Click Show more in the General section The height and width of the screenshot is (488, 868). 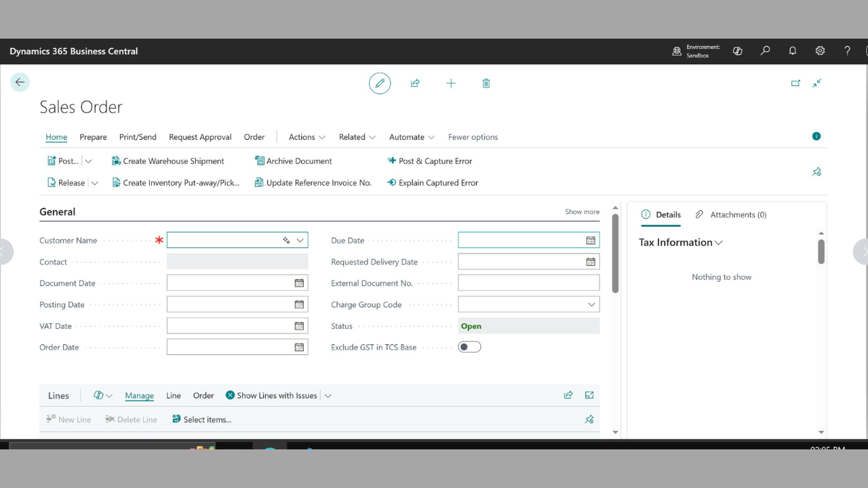(x=583, y=211)
